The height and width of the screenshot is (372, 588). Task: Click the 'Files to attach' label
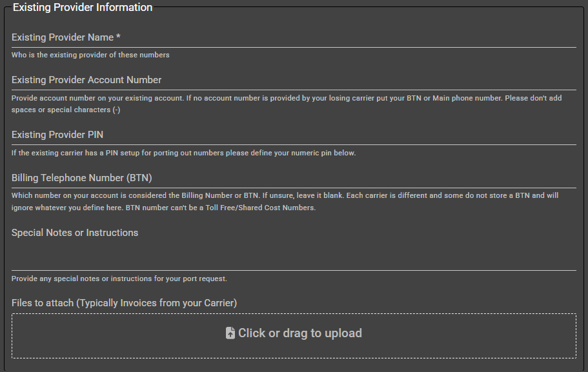(x=44, y=303)
